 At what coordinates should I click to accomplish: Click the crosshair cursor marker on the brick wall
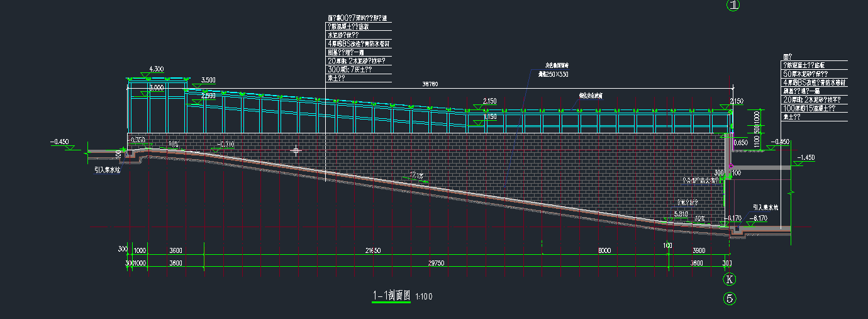click(296, 150)
